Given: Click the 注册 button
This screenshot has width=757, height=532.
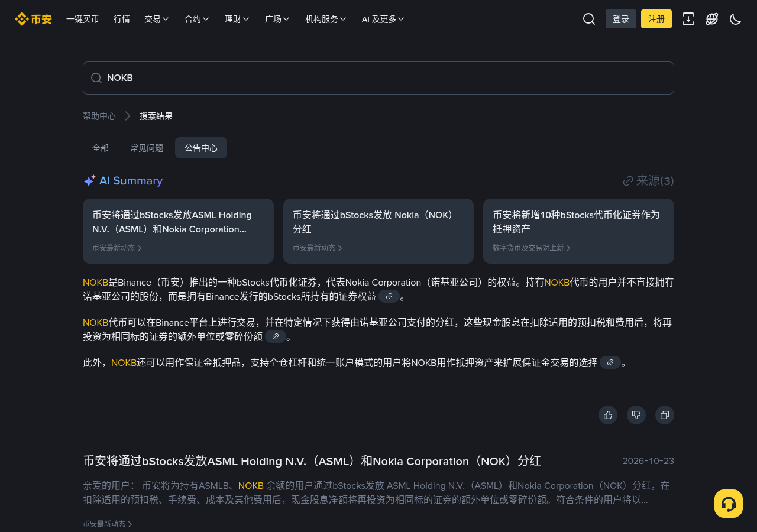Looking at the screenshot, I should pyautogui.click(x=656, y=19).
